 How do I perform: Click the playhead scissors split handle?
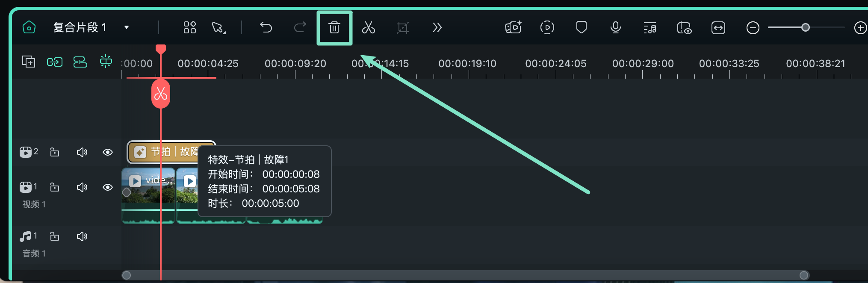click(161, 94)
